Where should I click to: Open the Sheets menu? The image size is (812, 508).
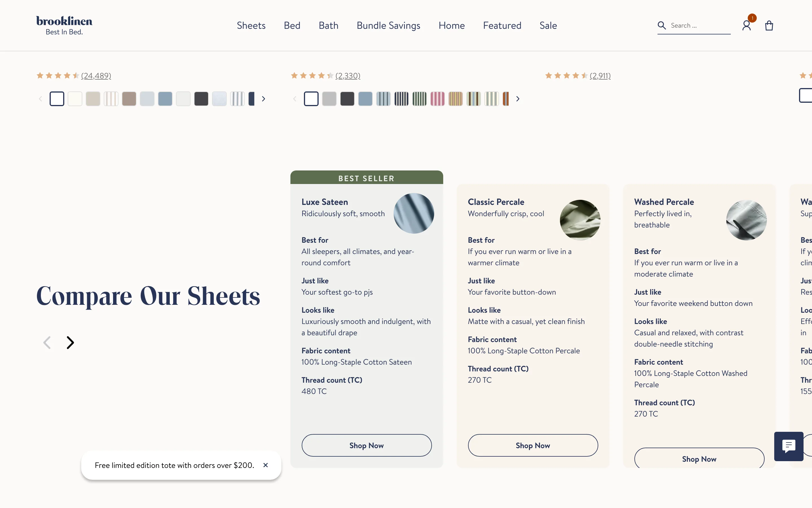(251, 25)
